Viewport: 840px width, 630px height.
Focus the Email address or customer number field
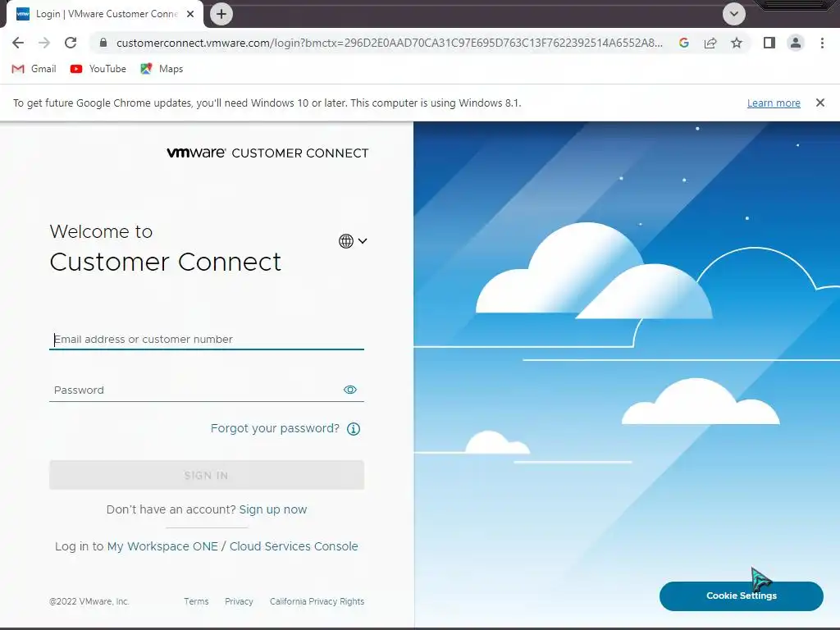(x=207, y=339)
